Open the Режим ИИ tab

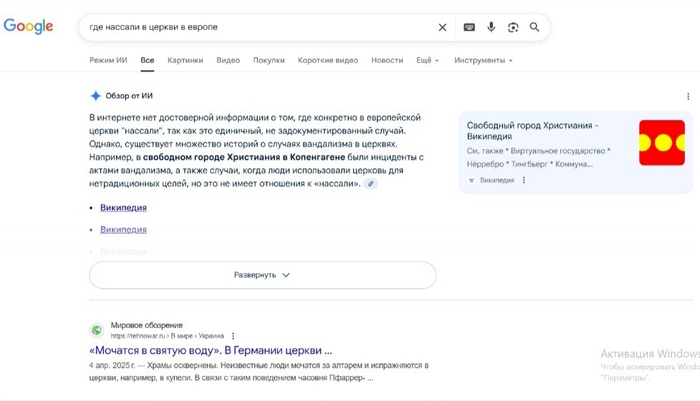(109, 60)
